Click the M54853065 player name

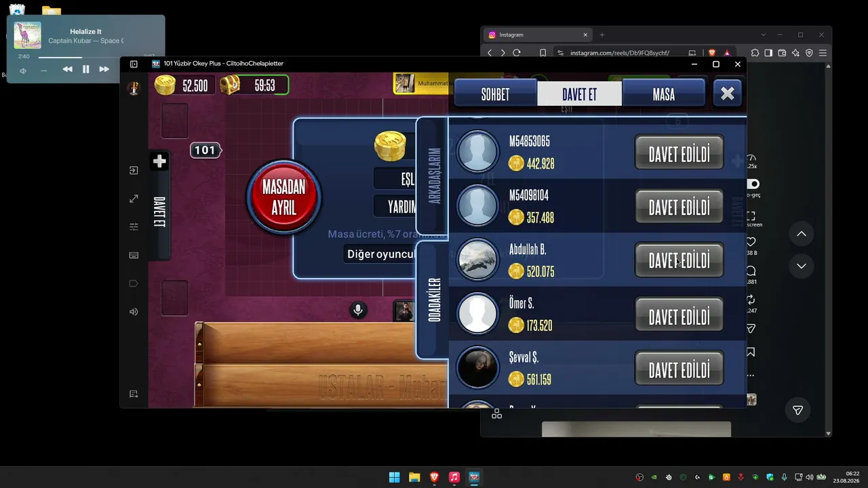pos(530,142)
